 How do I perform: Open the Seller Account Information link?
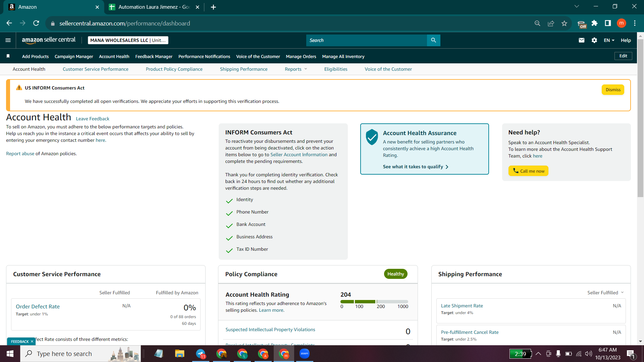pos(299,155)
